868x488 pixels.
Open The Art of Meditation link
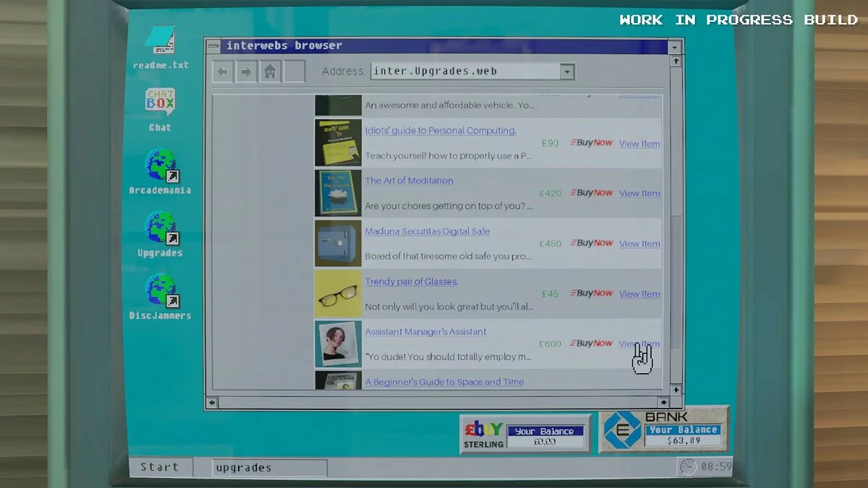[x=409, y=181]
